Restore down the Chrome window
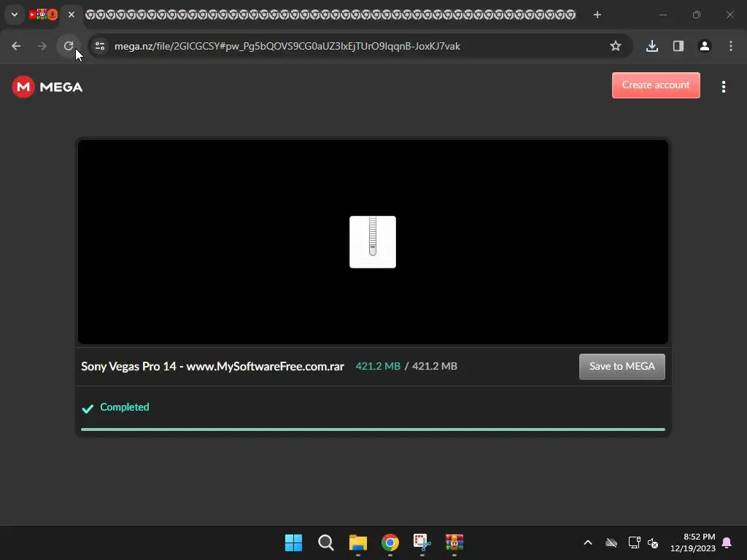This screenshot has width=747, height=560. tap(697, 15)
